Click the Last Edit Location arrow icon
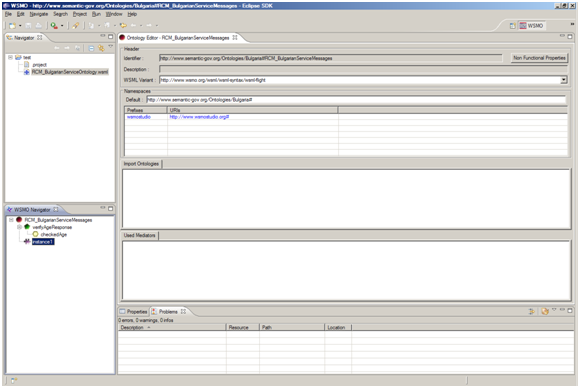The width and height of the screenshot is (580, 388). click(x=123, y=26)
